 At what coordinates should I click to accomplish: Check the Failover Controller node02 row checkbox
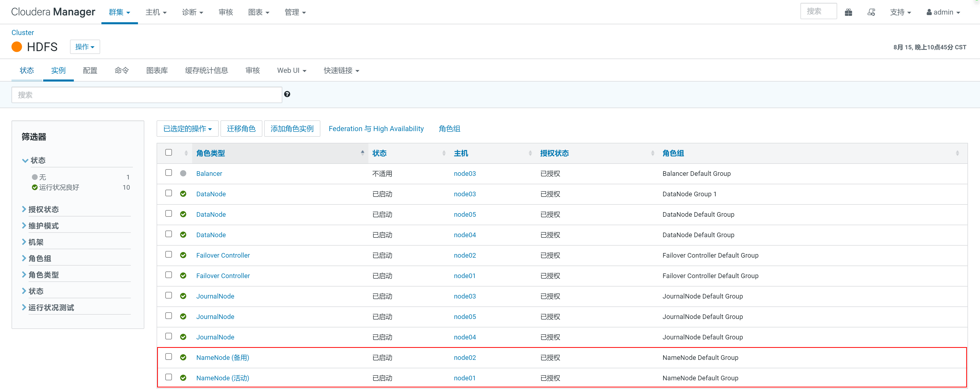169,254
